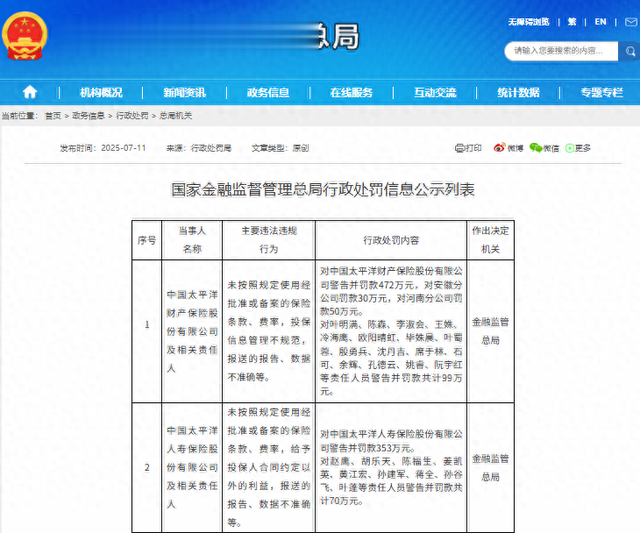The image size is (640, 533).
Task: Open the 专题专栏 menu
Action: (602, 92)
